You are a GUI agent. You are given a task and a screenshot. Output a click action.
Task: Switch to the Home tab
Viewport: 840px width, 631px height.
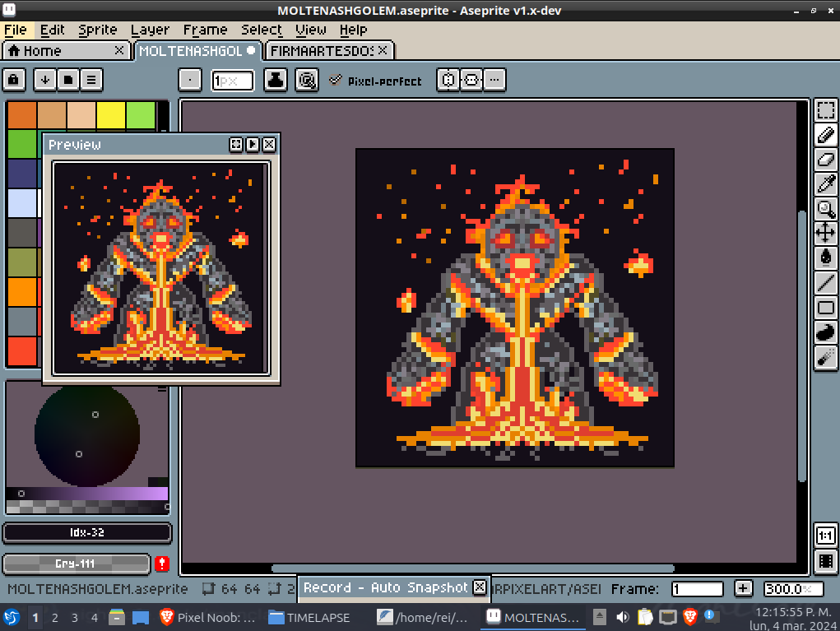point(65,51)
